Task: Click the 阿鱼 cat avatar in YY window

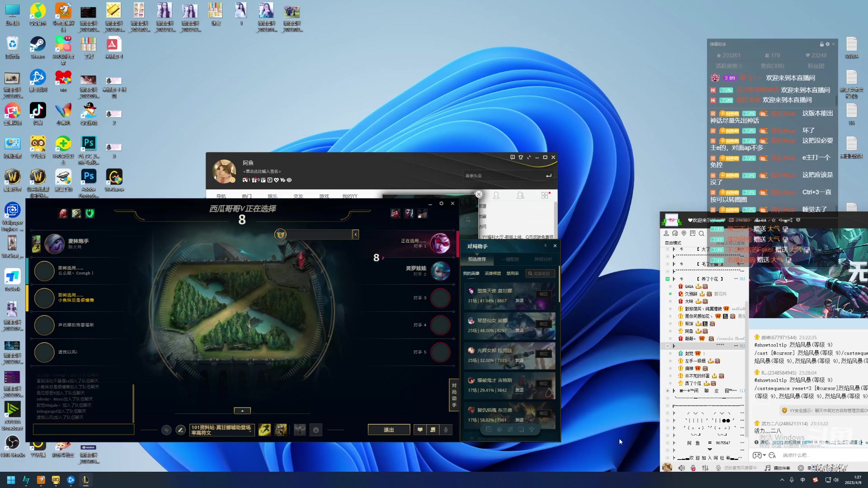Action: [x=224, y=171]
